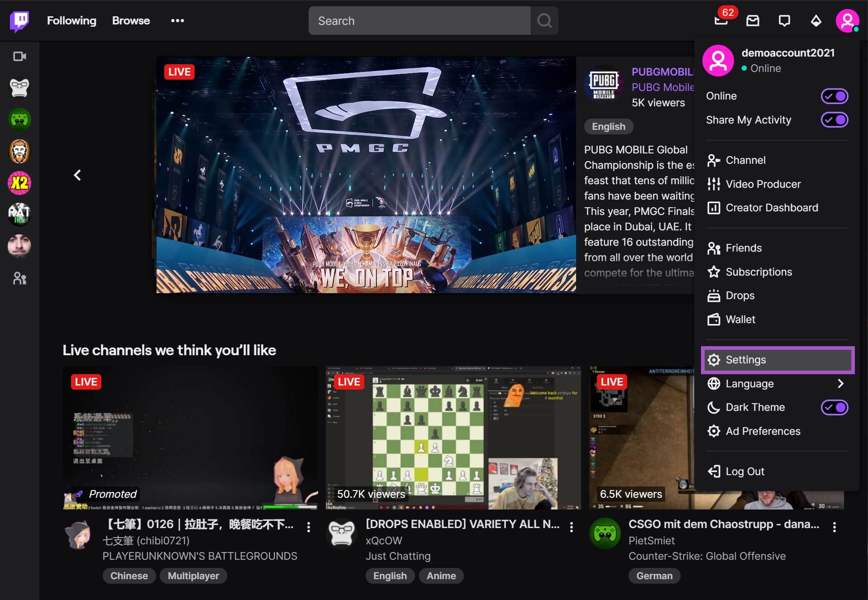Open the Prime Loot crown icon

tap(721, 21)
